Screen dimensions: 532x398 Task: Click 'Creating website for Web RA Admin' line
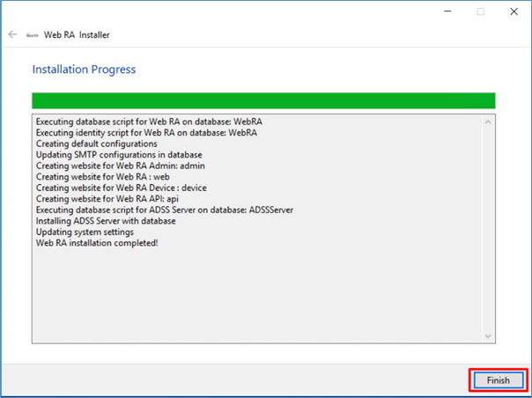click(x=121, y=166)
